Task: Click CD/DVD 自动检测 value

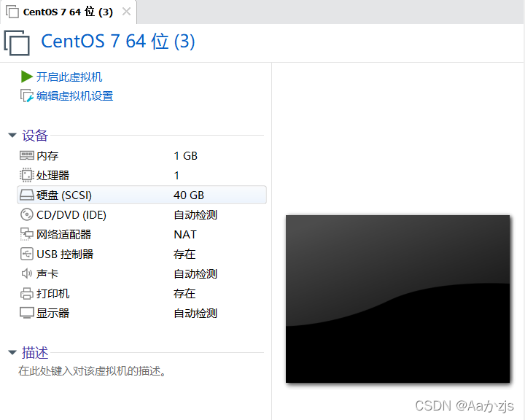Action: pyautogui.click(x=195, y=214)
